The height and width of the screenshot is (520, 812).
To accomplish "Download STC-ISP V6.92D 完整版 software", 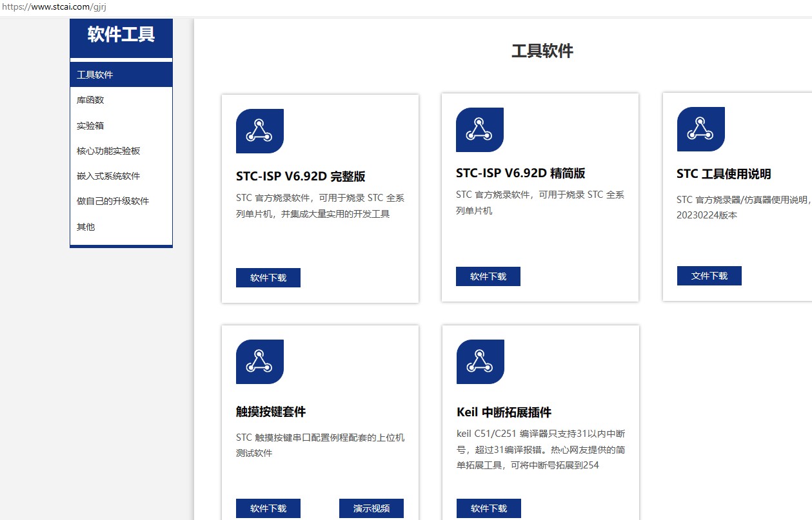I will click(268, 278).
